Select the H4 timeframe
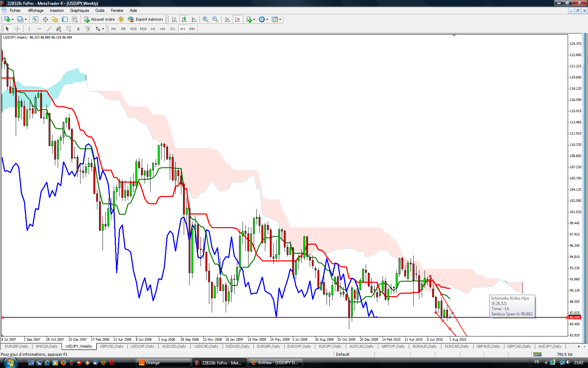588x368 pixels. click(x=162, y=29)
